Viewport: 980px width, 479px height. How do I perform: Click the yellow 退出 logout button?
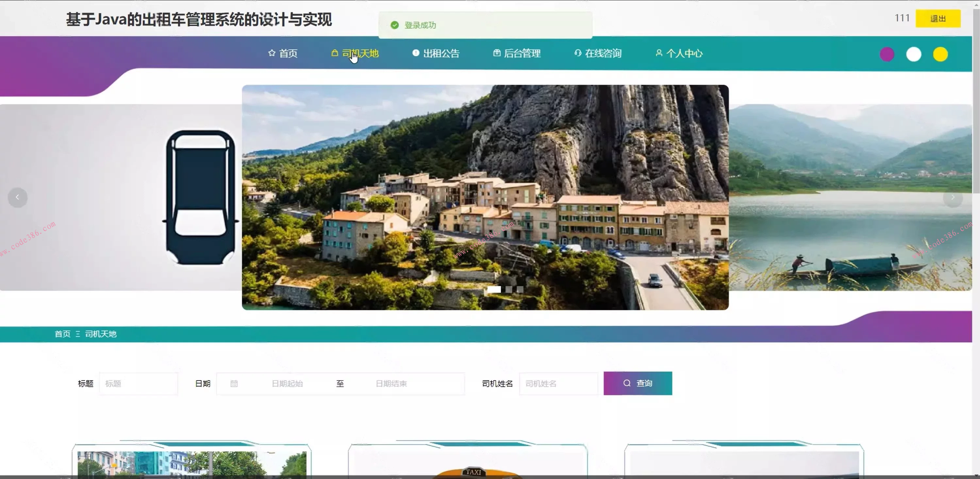[x=938, y=18]
